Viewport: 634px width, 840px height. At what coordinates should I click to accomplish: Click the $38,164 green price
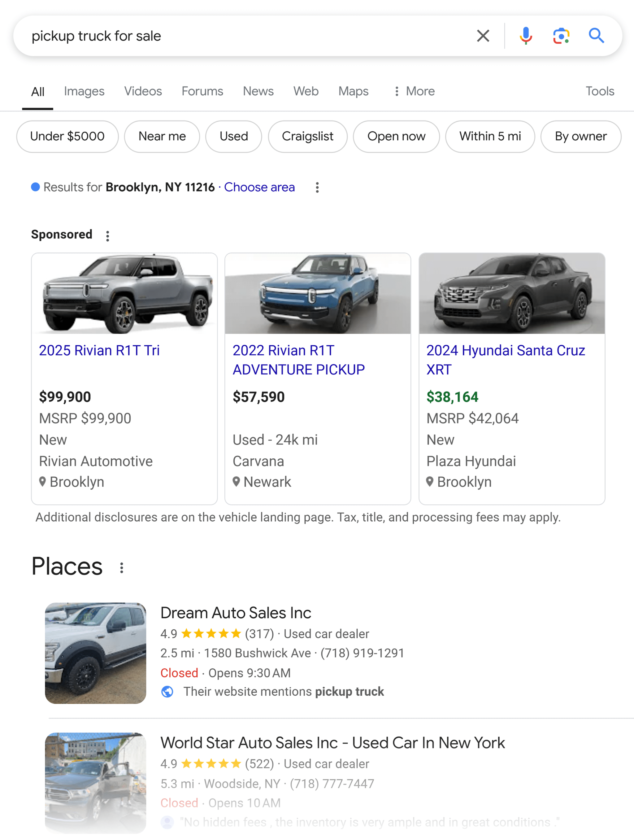[452, 397]
